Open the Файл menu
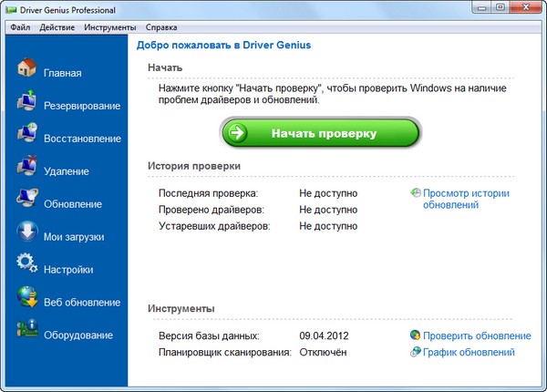 tap(22, 27)
